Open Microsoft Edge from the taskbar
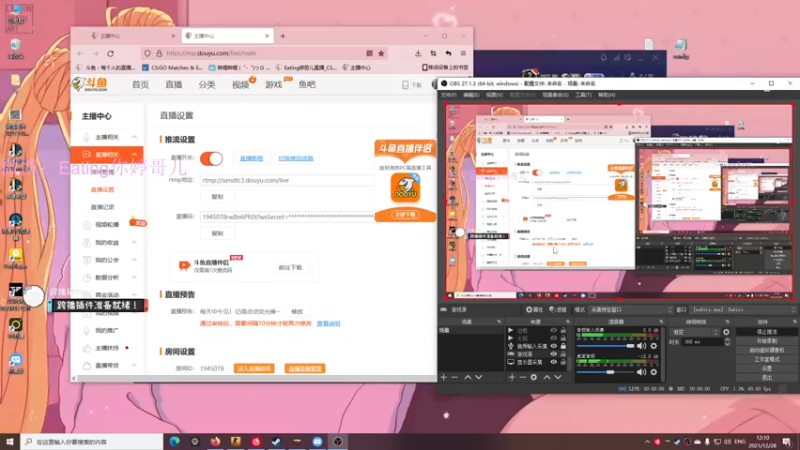 tap(174, 441)
